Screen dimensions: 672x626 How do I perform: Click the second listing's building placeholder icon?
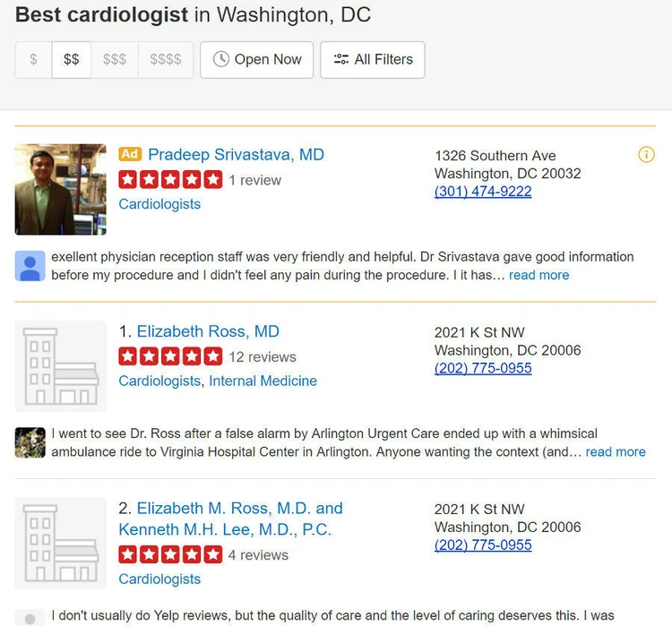pos(61,543)
